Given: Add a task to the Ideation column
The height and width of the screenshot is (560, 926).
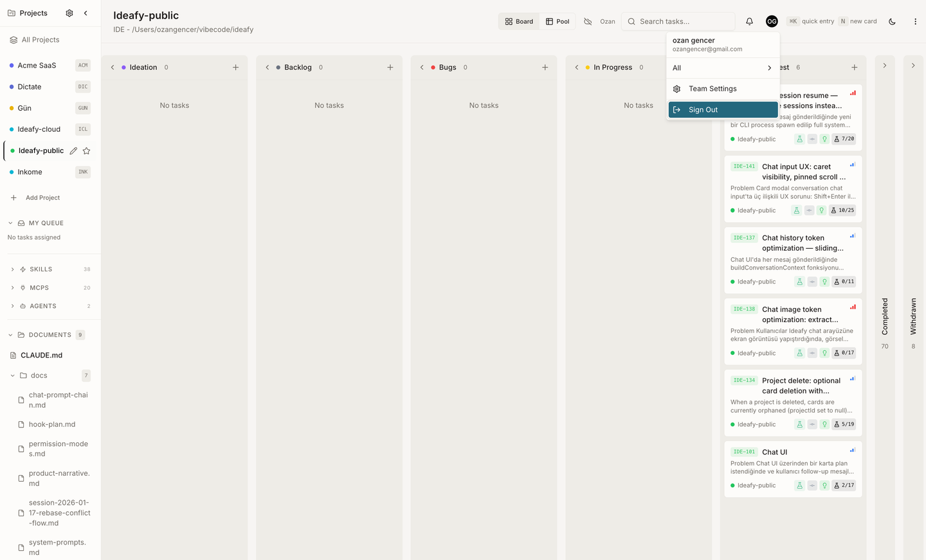Looking at the screenshot, I should tap(235, 67).
